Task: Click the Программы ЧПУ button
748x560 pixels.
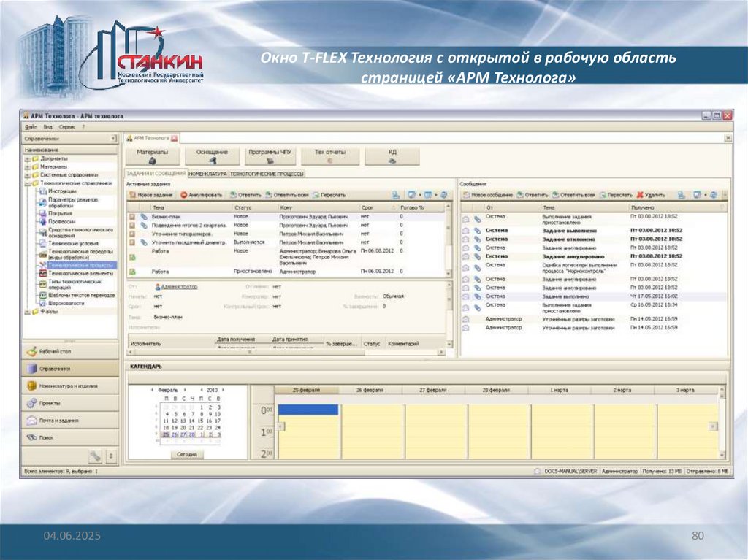Action: 270,156
